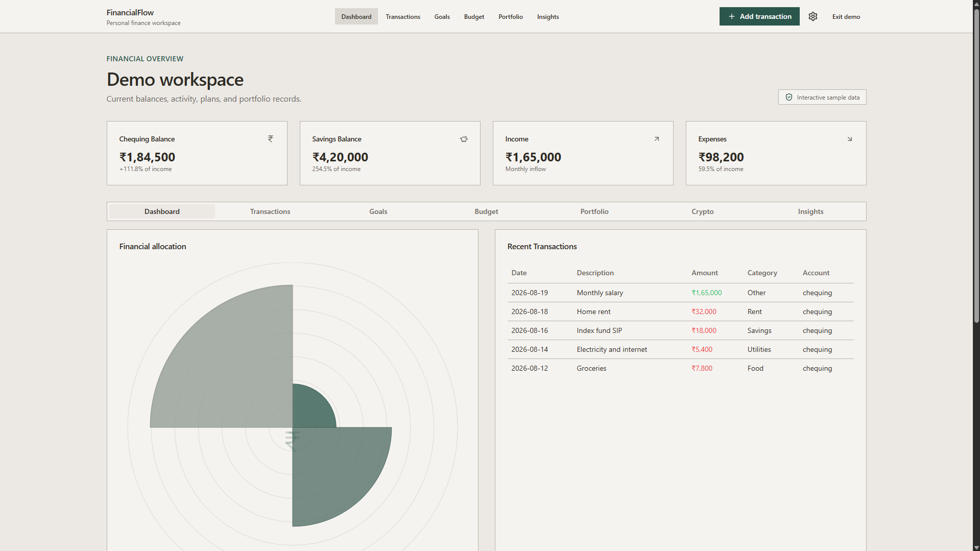Click the Income ₹1,65,000 card value
Viewport: 980px width, 551px height.
[533, 157]
